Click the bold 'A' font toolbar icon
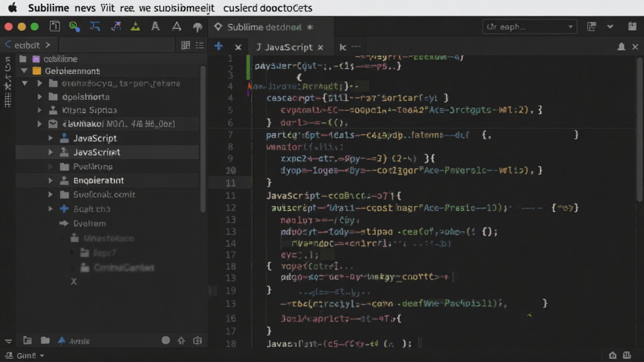Screen dimensions: 644x362 [x=155, y=26]
